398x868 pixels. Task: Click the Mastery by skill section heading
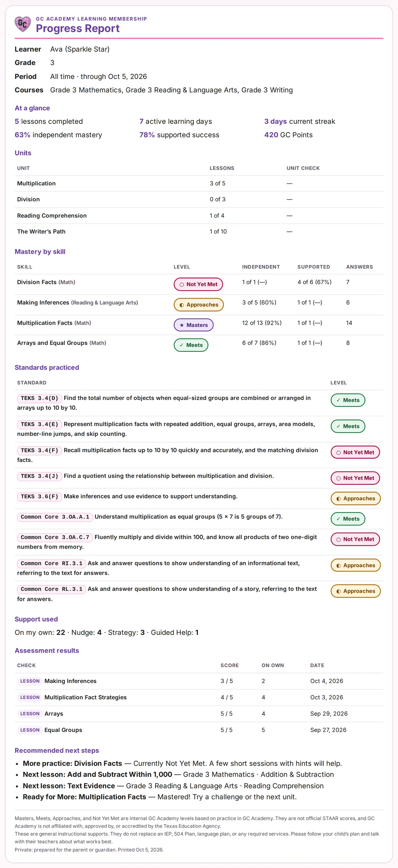pyautogui.click(x=40, y=252)
